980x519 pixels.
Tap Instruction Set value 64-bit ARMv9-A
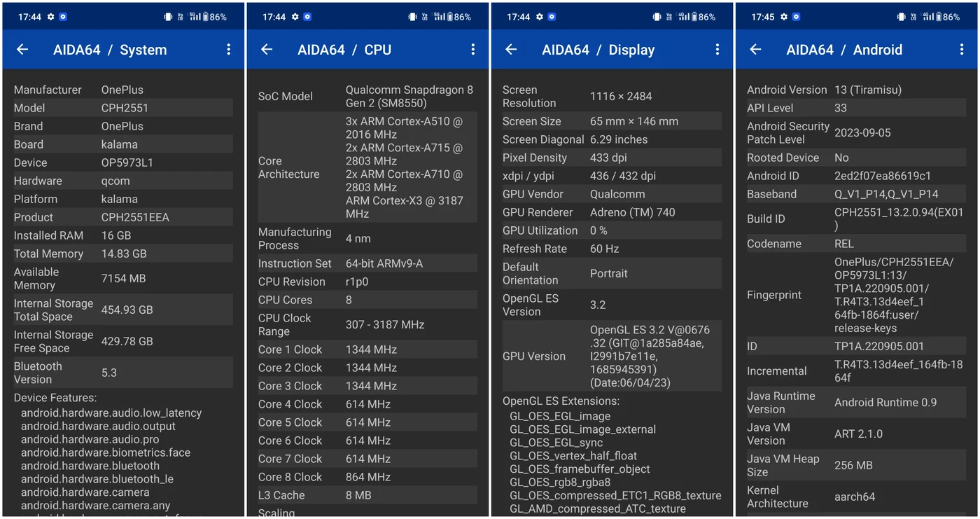click(384, 263)
